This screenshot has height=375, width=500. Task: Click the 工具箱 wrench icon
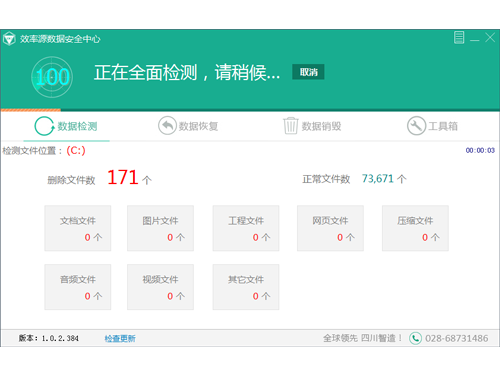pos(416,126)
